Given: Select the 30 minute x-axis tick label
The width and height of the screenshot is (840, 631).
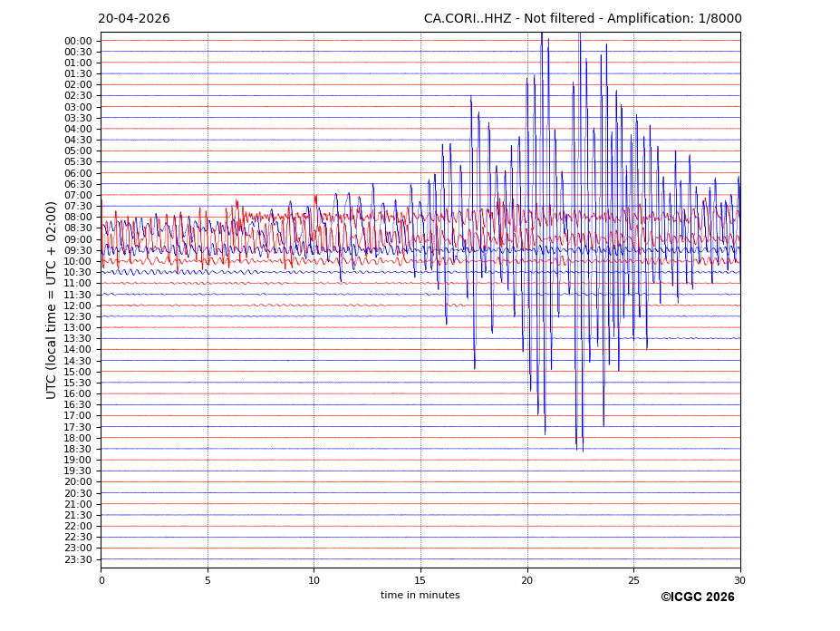Looking at the screenshot, I should coord(740,580).
